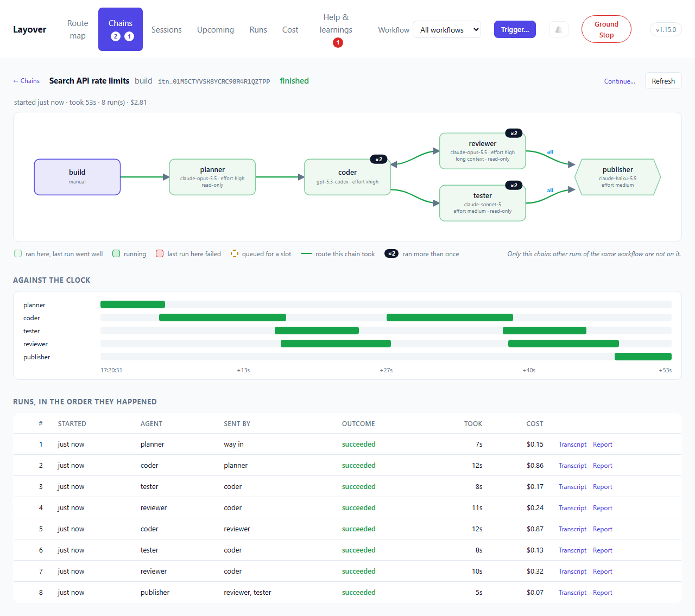
Task: Click the Trigger... button
Action: pyautogui.click(x=515, y=29)
